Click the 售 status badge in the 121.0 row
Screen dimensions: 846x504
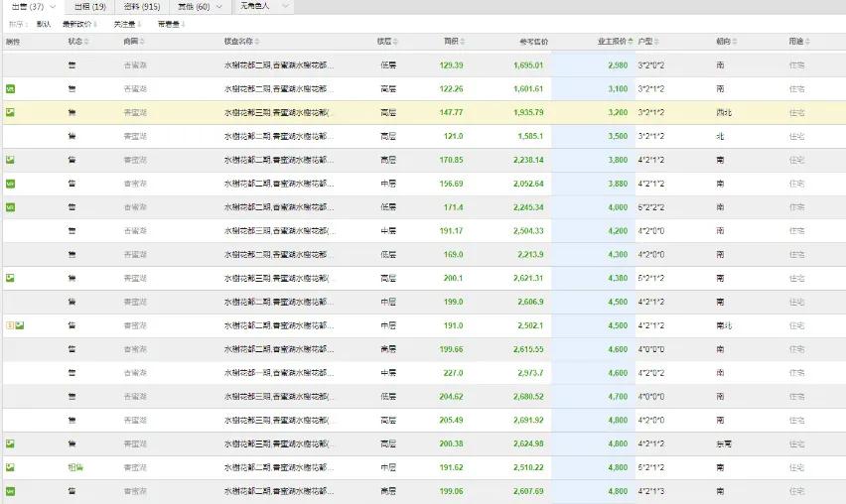coord(71,136)
